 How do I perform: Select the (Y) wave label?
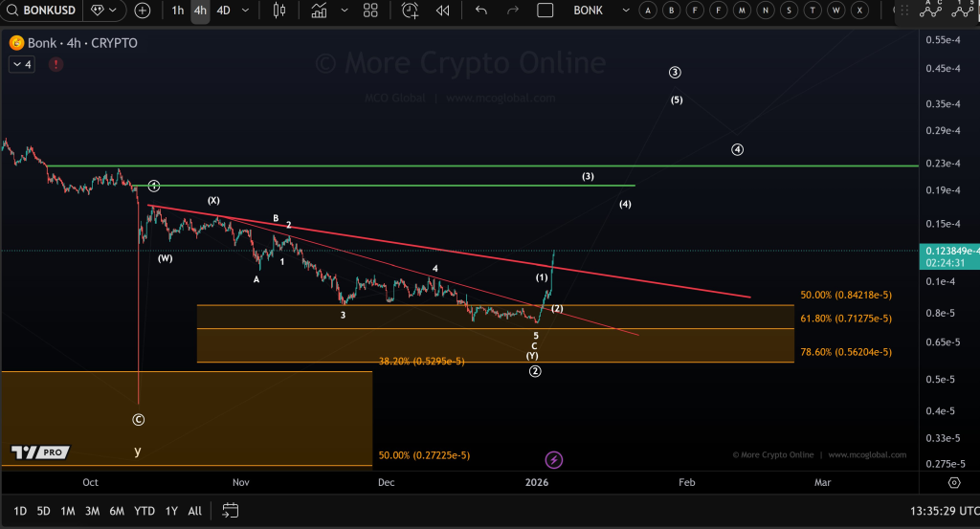[532, 355]
